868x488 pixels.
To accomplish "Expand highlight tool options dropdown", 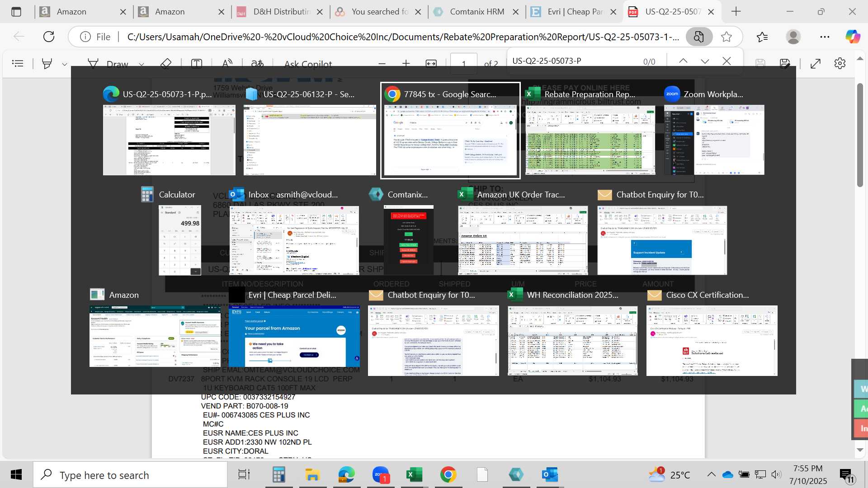I will [x=65, y=64].
